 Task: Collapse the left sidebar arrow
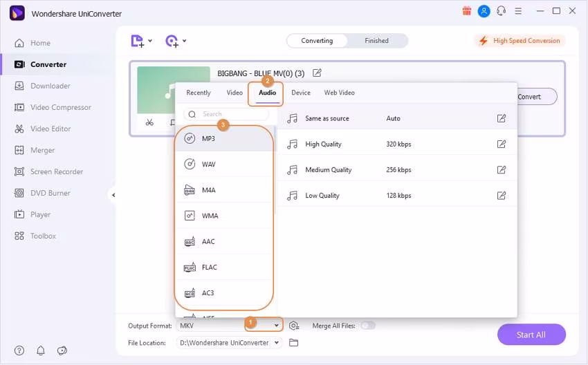coord(113,195)
